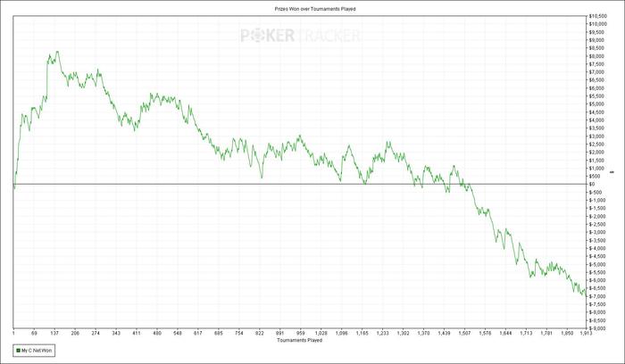Click the y-axis label '$3,500' above zero
This screenshot has width=625, height=364.
(597, 128)
